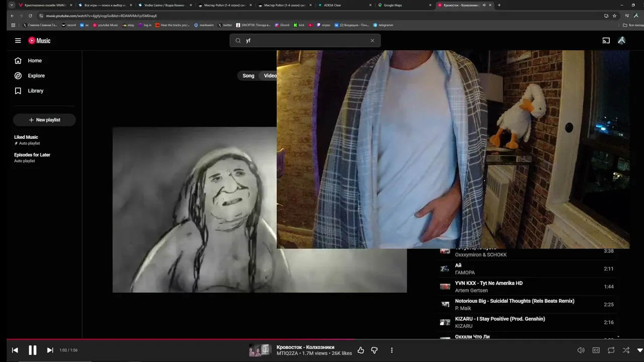Open the "ebay" bookmark
Viewport: 644px width, 362px height.
tap(128, 25)
